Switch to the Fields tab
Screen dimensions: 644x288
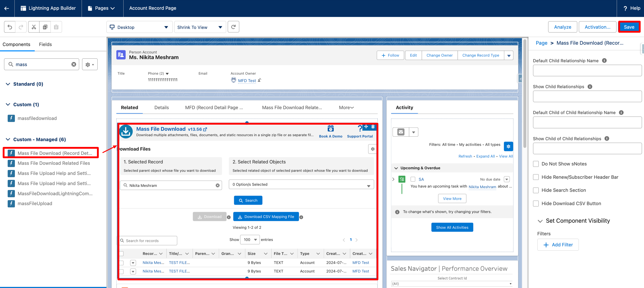[x=45, y=44]
